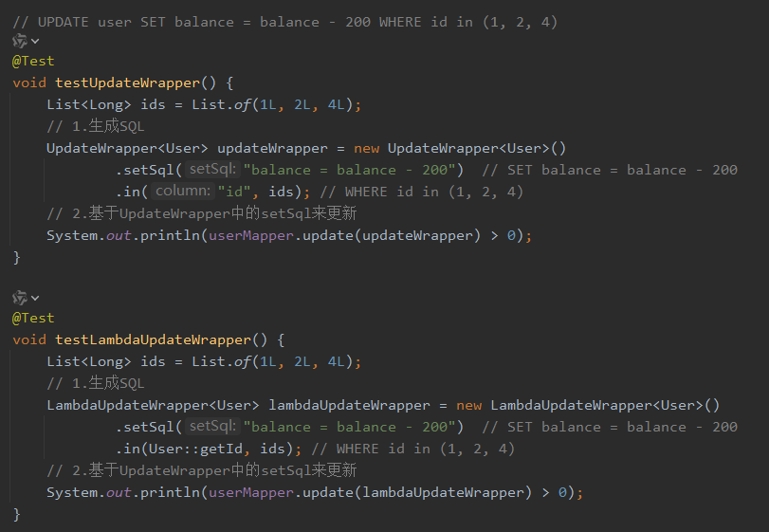This screenshot has height=532, width=769.
Task: Expand the chevron dropdown above the first @Test
Action: click(35, 41)
